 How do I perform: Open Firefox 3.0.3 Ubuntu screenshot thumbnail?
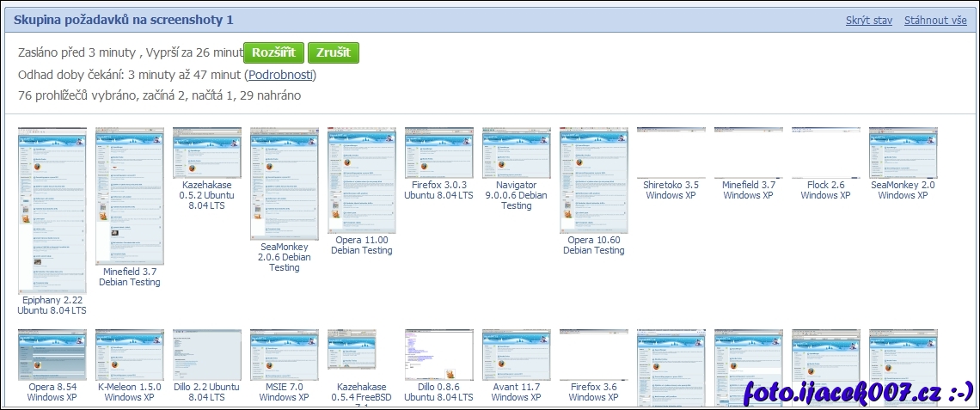[x=438, y=153]
